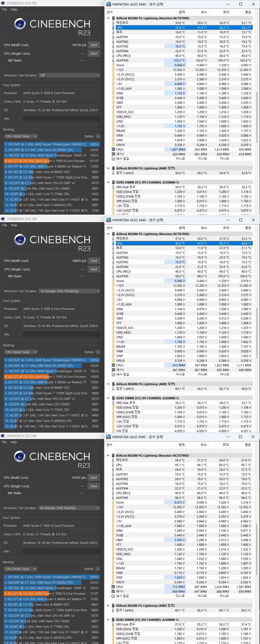Click thermometer icon of 메인보드 row reading 38.0 °C
260x644 pixels.
(113, 460)
